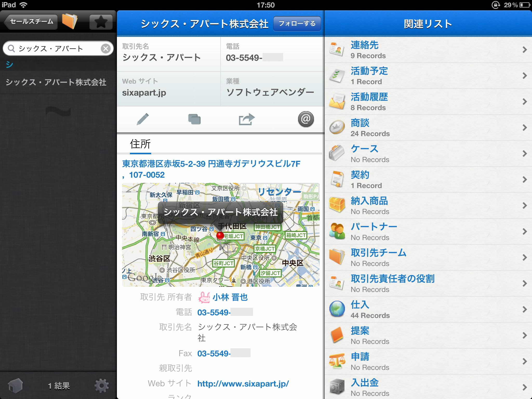Tap the 仕入 globe icon
Image resolution: width=532 pixels, height=399 pixels.
[x=337, y=309]
